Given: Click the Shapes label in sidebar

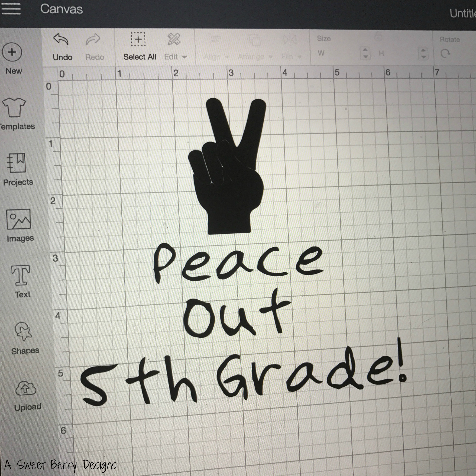Looking at the screenshot, I should coord(25,351).
